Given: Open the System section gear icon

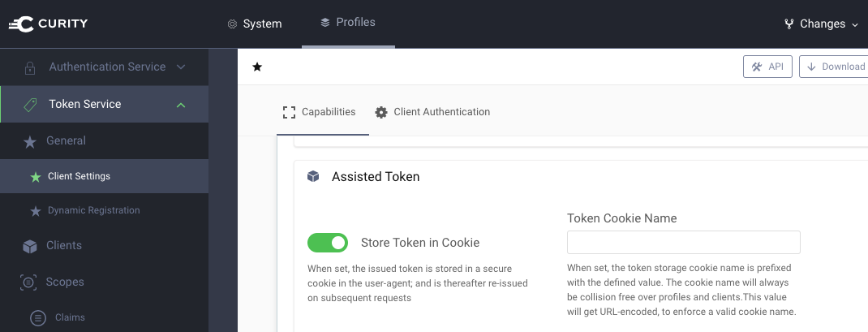Looking at the screenshot, I should pos(233,24).
